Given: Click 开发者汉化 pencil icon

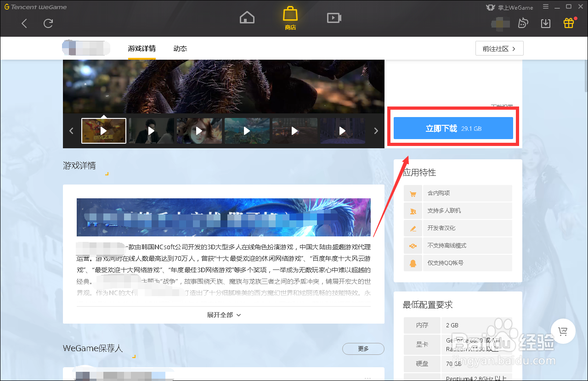Looking at the screenshot, I should point(413,228).
